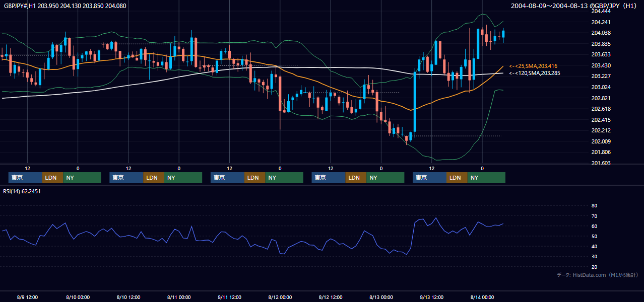Select the 8/11 00:00 time label
Viewport: 644px width, 302px height.
[179, 297]
